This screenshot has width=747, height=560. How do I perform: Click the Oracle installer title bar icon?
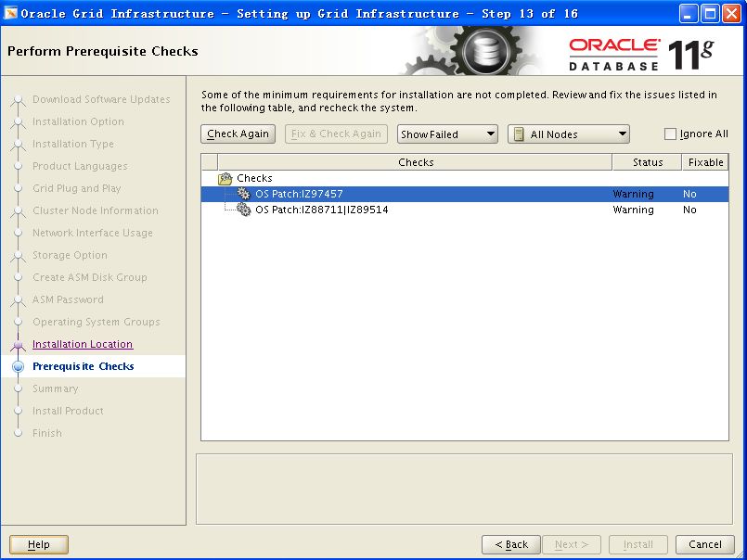pos(11,13)
